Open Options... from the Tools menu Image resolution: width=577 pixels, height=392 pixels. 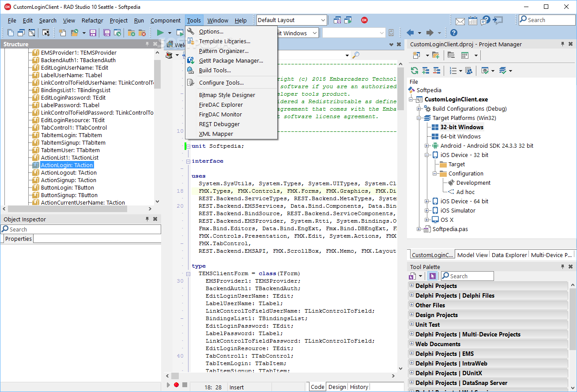tap(211, 31)
